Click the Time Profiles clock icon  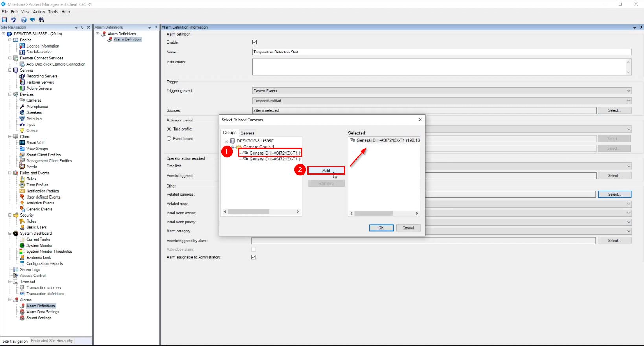(x=22, y=185)
